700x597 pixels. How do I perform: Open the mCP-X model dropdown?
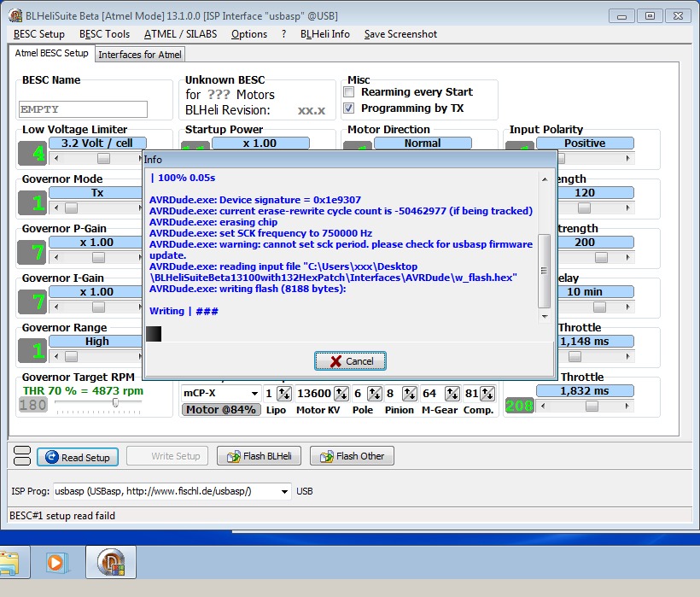pyautogui.click(x=254, y=394)
